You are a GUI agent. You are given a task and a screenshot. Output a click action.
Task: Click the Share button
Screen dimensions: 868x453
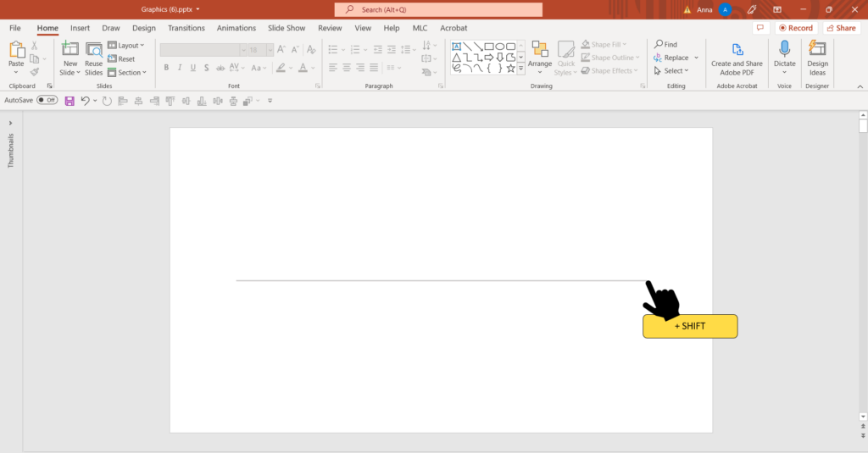click(x=840, y=28)
